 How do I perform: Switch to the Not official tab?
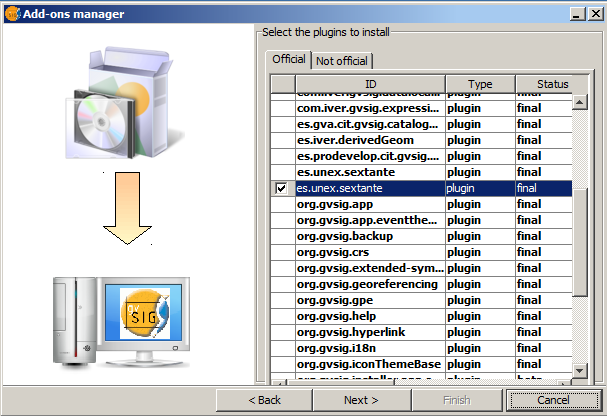342,61
